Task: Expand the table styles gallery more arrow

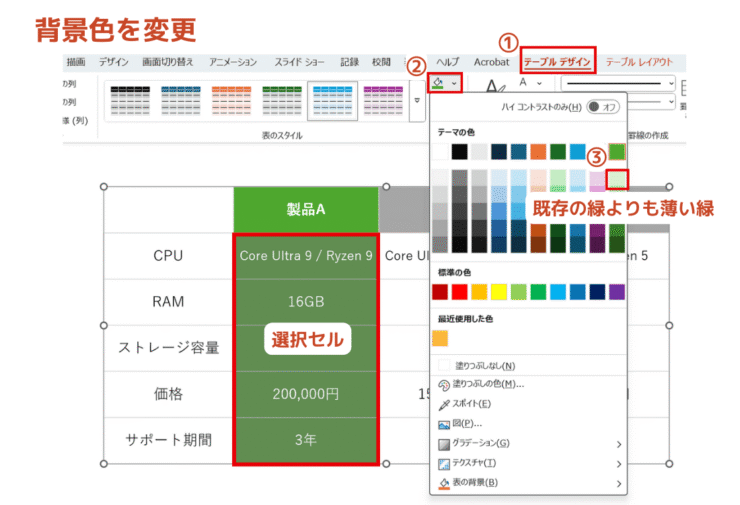Action: 417,101
